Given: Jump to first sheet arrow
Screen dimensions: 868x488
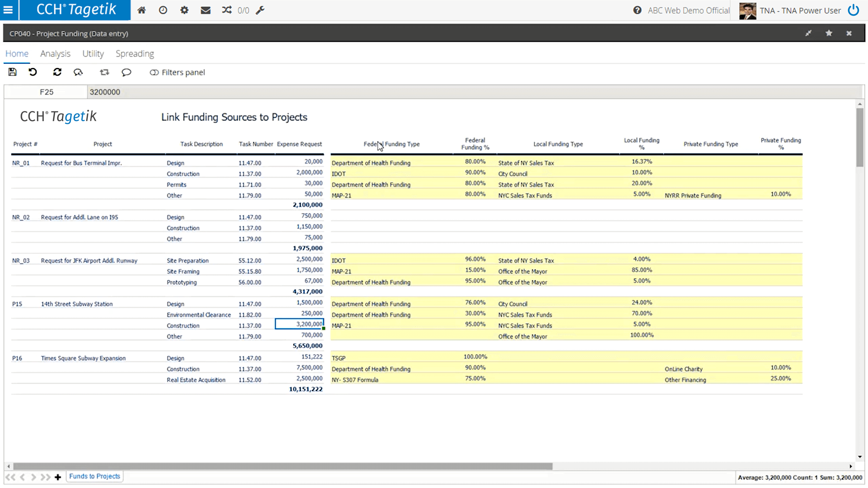Looking at the screenshot, I should click(x=11, y=477).
